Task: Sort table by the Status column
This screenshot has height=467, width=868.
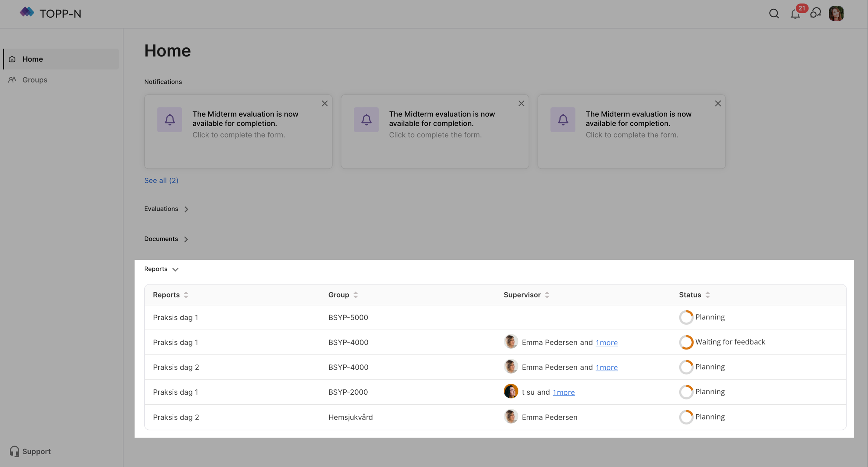Action: (708, 295)
